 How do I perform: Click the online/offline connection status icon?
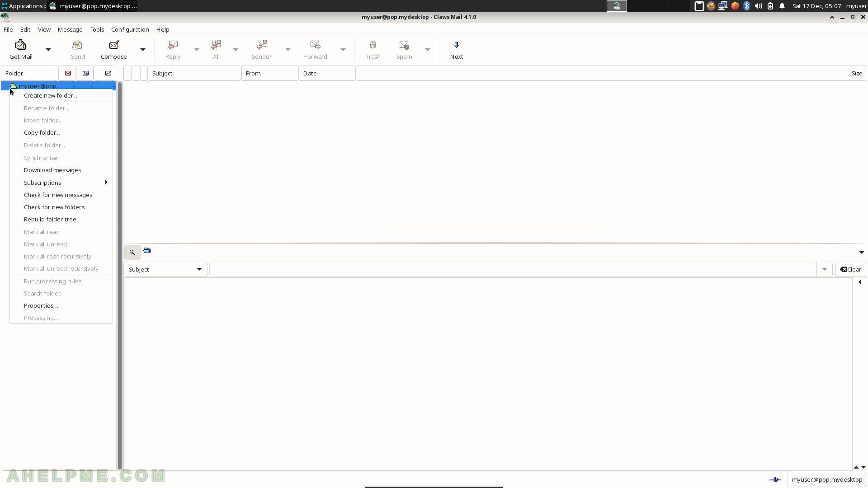point(775,479)
